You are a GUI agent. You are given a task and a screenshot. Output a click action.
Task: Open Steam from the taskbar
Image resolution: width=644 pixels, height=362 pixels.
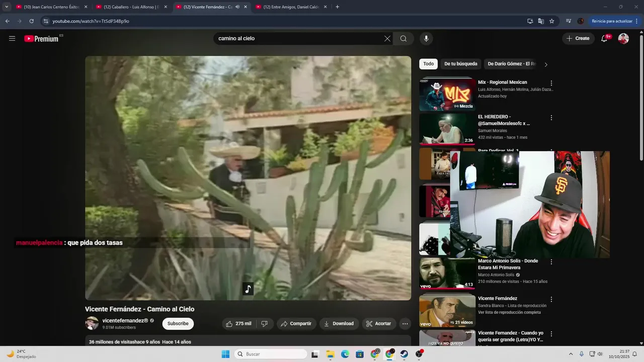point(404,354)
